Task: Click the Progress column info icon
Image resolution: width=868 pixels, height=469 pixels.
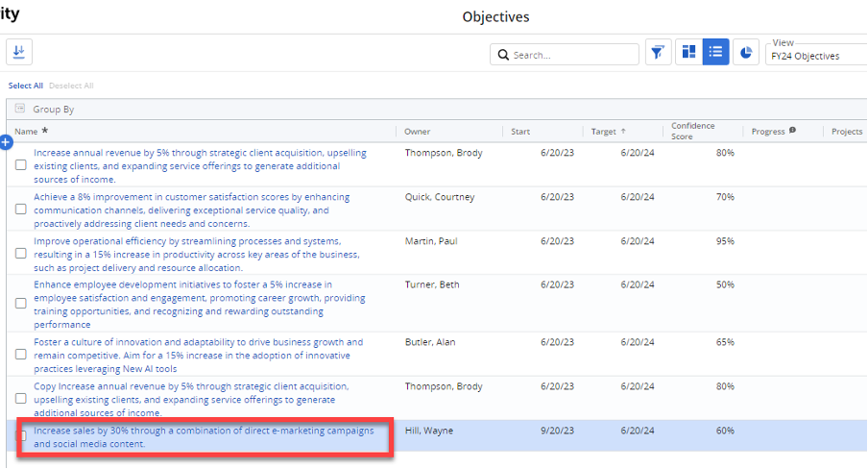Action: coord(793,131)
